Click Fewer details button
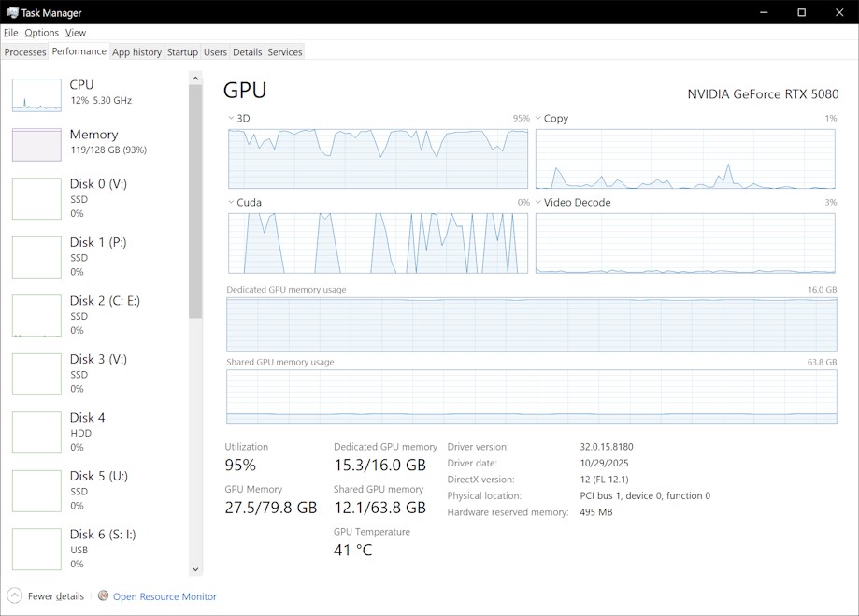The width and height of the screenshot is (859, 616). pos(46,595)
